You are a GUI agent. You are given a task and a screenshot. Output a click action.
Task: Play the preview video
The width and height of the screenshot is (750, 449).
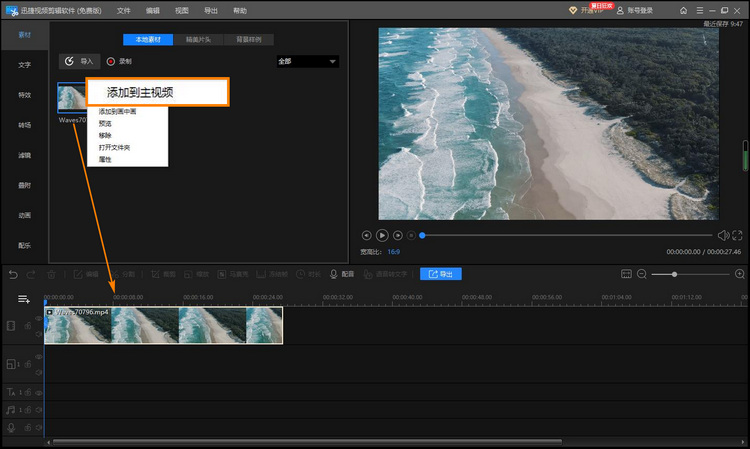tap(382, 235)
